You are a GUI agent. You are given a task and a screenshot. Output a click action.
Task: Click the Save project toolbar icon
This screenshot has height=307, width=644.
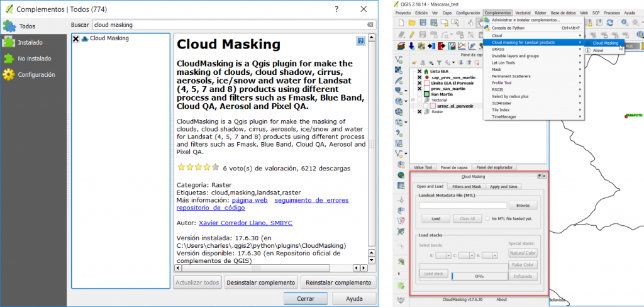click(424, 22)
